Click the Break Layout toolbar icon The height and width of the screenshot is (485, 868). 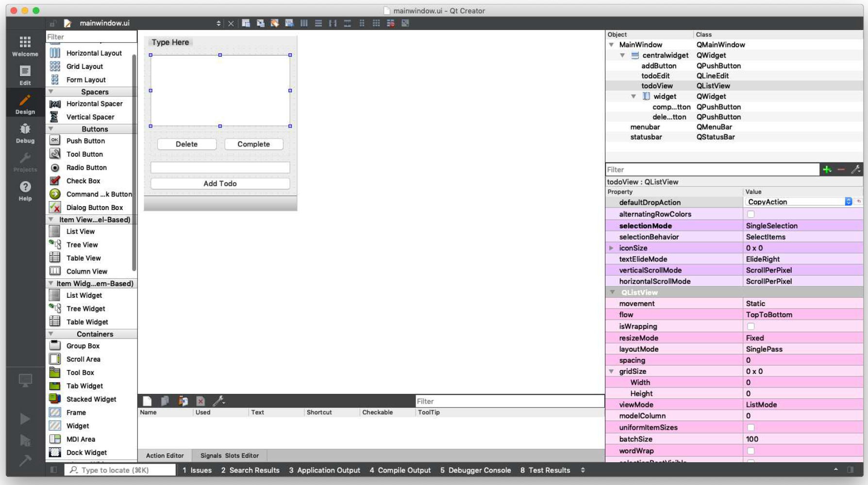click(391, 23)
